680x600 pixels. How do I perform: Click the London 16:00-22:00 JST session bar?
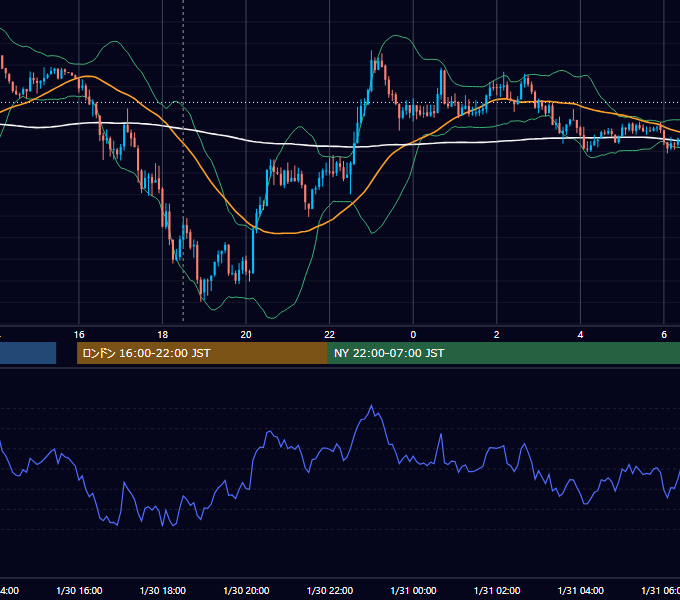(202, 353)
